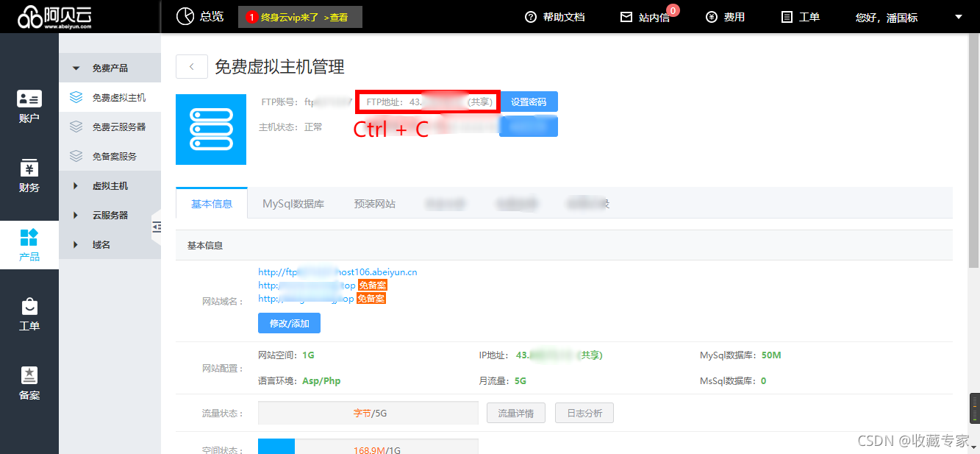Click the 月流量 5G value
Viewport: 980px width, 454px height.
520,381
